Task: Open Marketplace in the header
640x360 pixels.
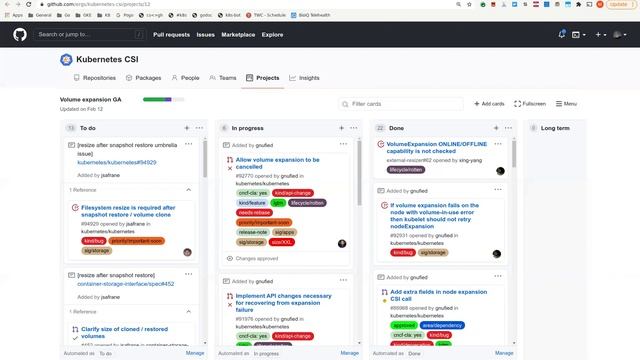Action: click(238, 35)
